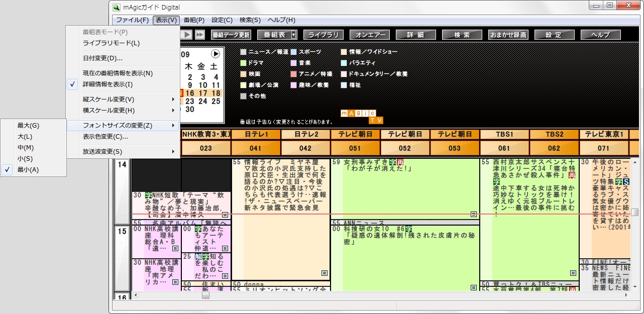
Task: Click おまかせ録画 button
Action: click(x=508, y=35)
